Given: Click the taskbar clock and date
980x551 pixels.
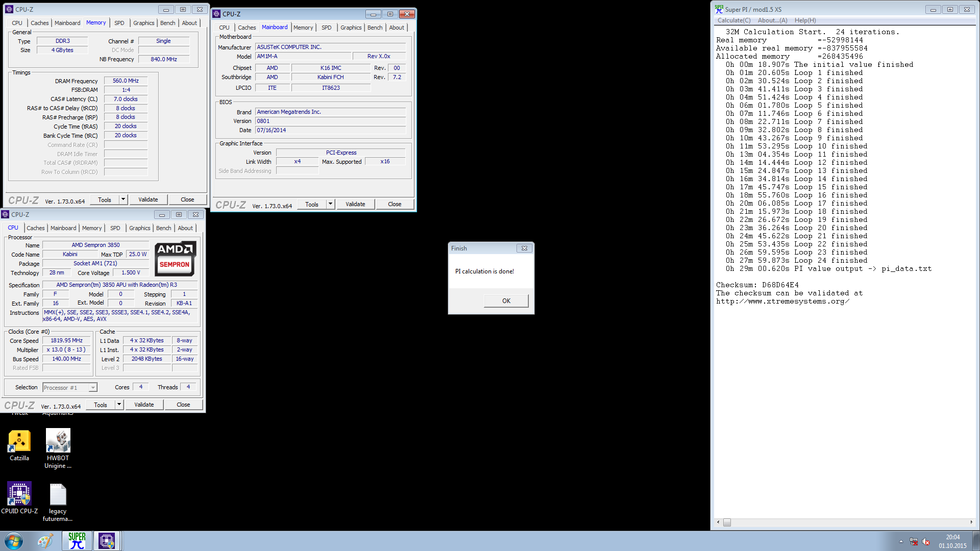Looking at the screenshot, I should tap(952, 541).
